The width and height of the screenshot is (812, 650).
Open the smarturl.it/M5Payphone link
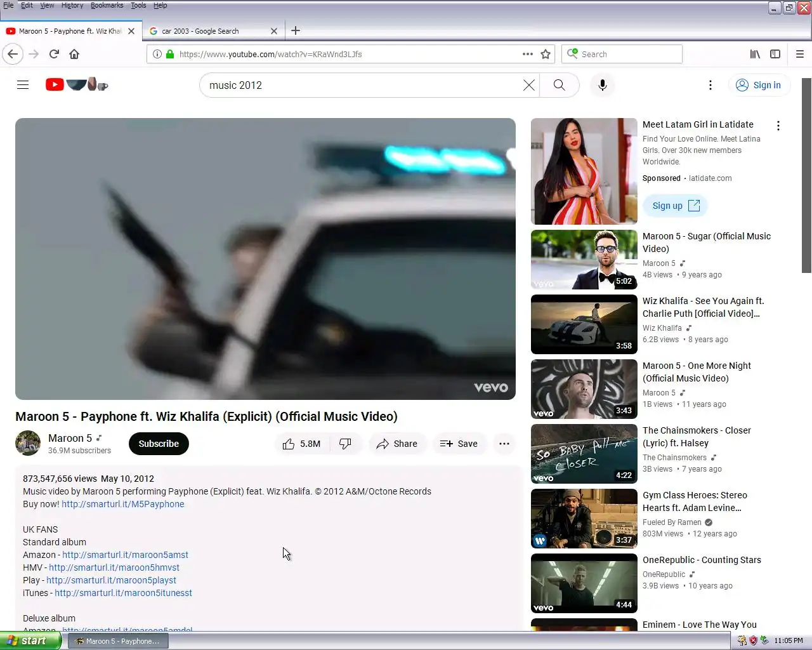tap(123, 504)
